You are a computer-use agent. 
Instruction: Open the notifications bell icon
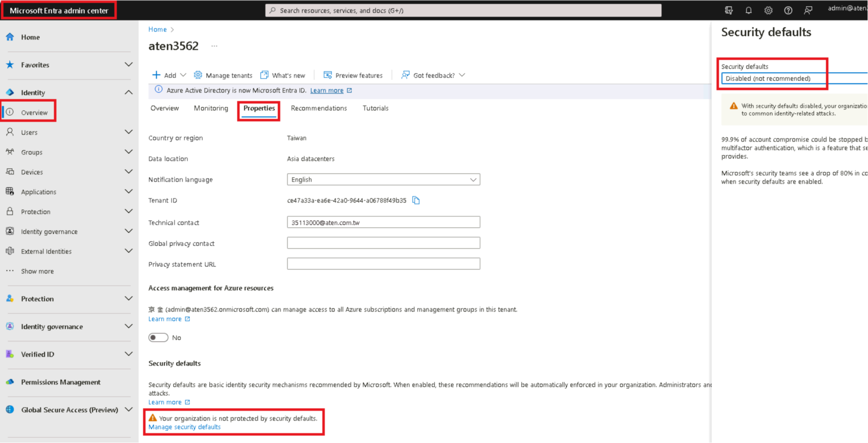point(748,10)
